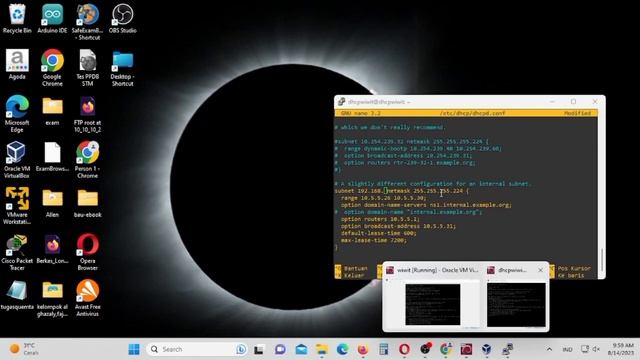
Task: Launch Opera Browser from the desktop
Action: click(x=87, y=252)
